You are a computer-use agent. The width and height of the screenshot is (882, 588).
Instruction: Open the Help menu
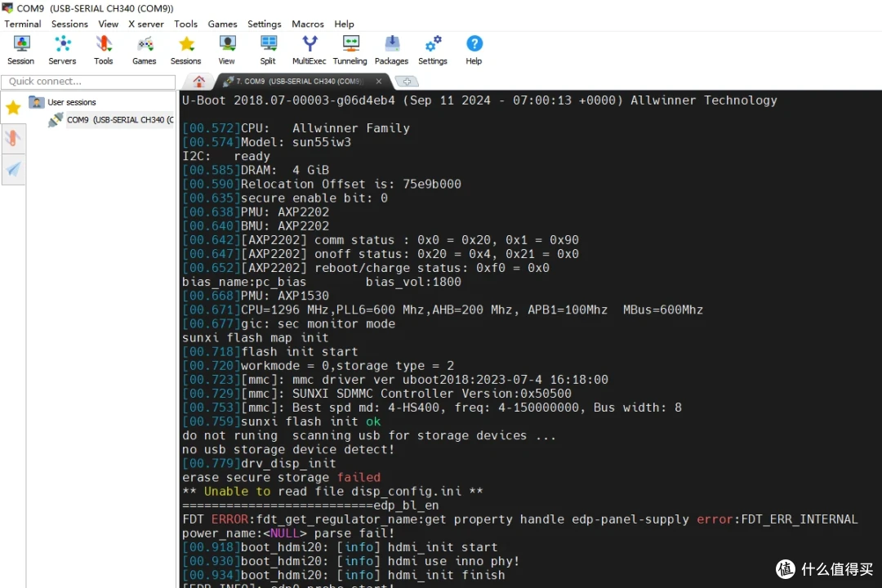(x=345, y=24)
